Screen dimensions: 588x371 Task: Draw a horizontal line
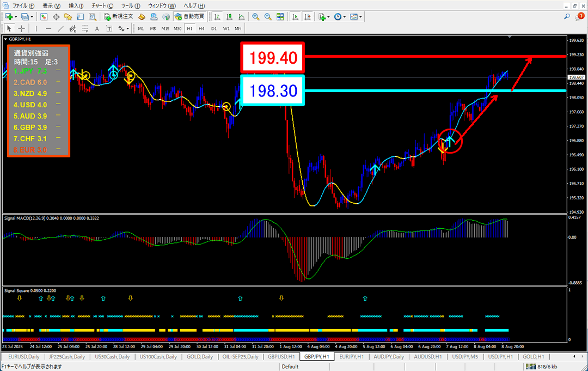pyautogui.click(x=48, y=28)
